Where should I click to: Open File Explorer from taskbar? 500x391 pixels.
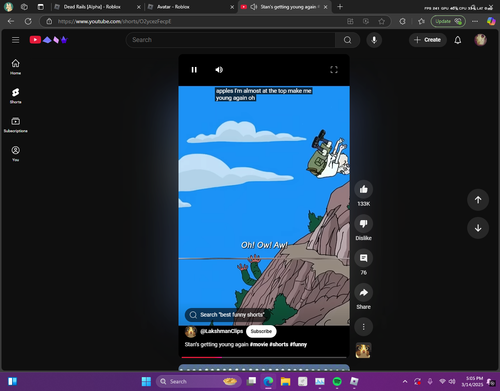point(286,381)
